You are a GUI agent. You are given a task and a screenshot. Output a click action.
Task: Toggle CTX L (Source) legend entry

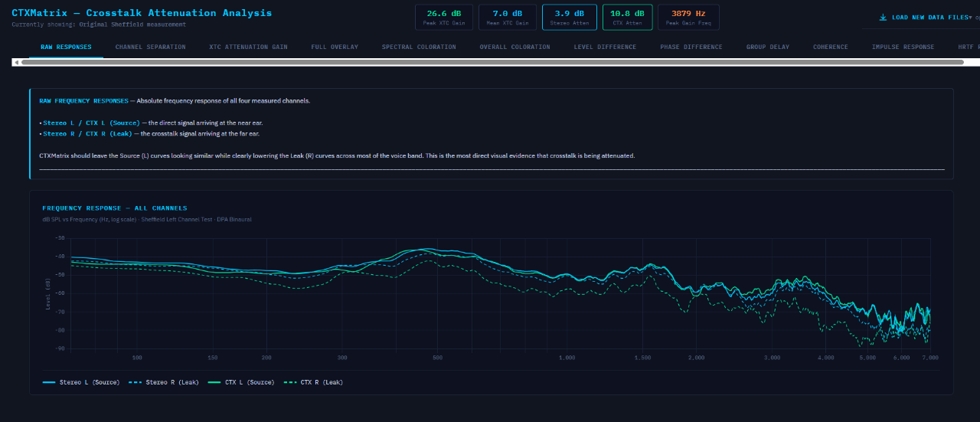point(240,382)
